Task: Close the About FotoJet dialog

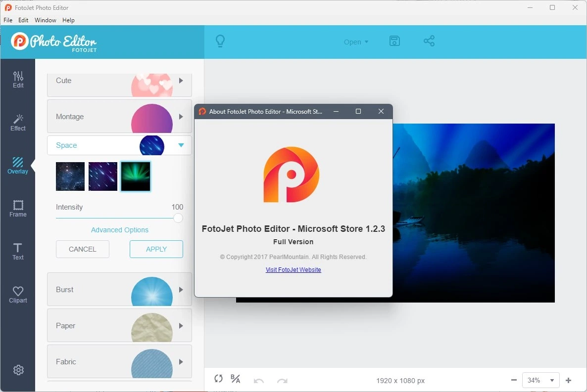Action: pyautogui.click(x=381, y=111)
